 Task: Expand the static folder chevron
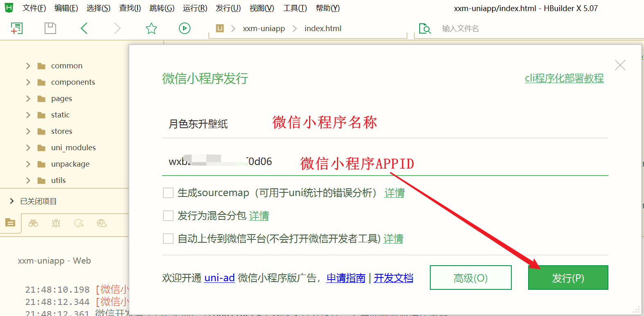(28, 115)
